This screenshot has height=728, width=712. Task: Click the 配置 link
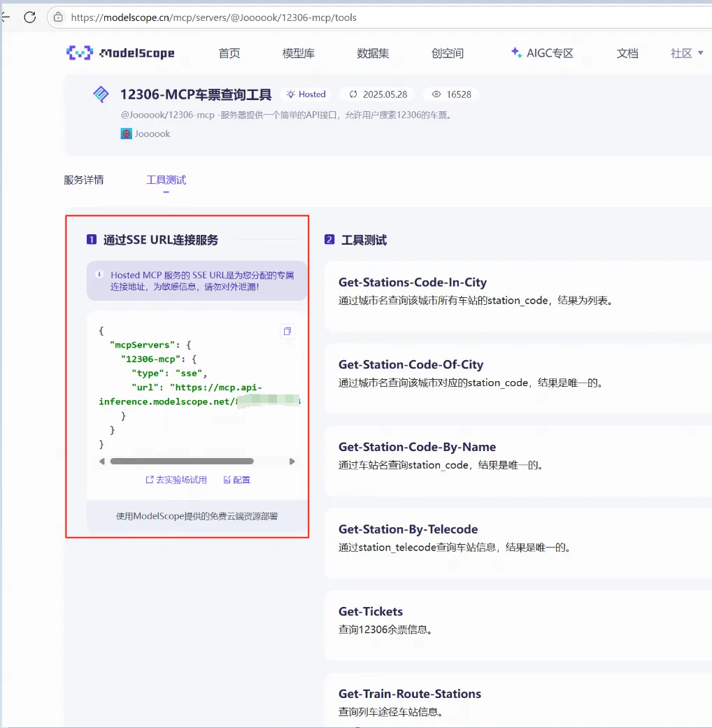click(x=237, y=480)
